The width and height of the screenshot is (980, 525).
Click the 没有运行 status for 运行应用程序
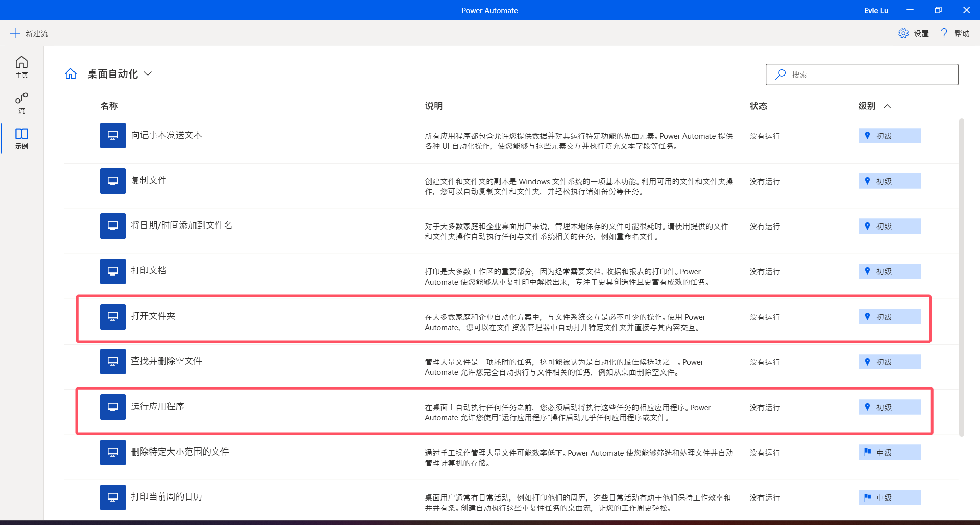pyautogui.click(x=765, y=407)
